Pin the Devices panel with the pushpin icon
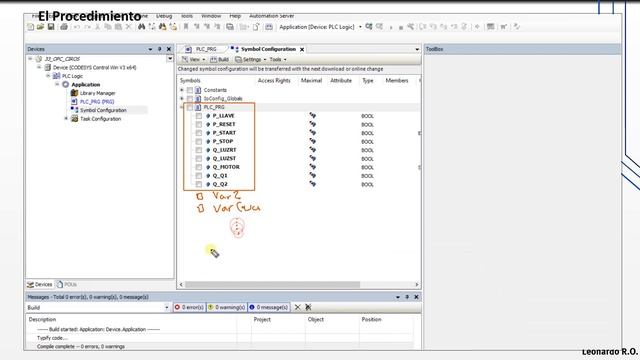The image size is (640, 360). 160,49
